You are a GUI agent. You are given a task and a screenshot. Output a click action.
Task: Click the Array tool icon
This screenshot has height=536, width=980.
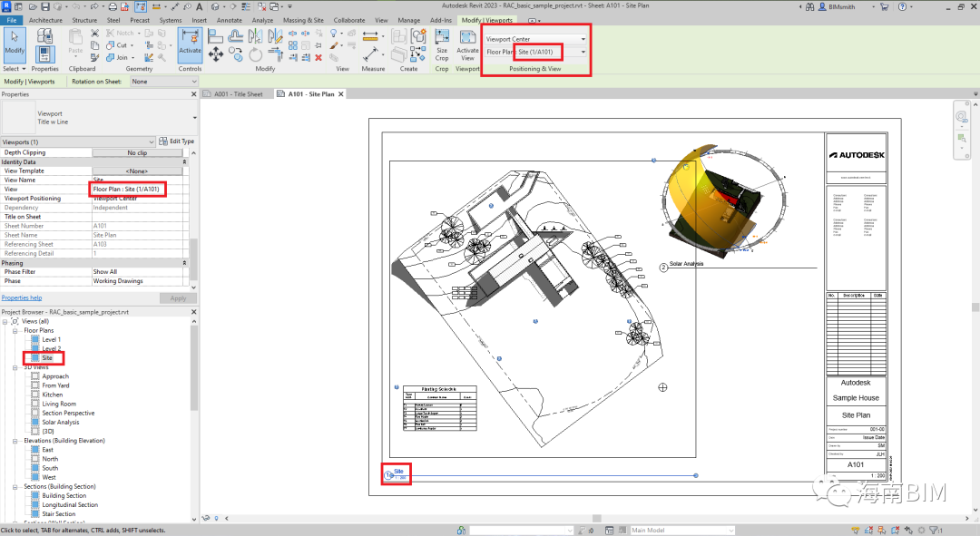coord(293,45)
